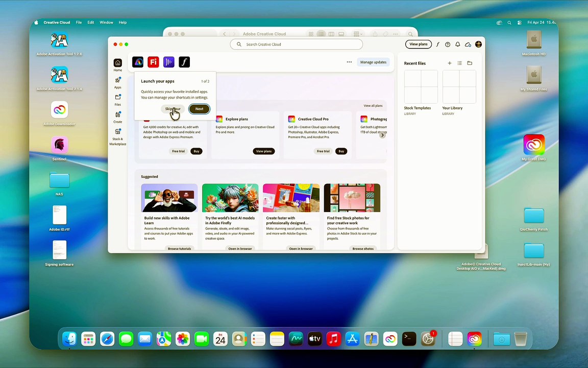588x368 pixels.
Task: Open the Adobe Firefly suggested card image
Action: pyautogui.click(x=230, y=198)
